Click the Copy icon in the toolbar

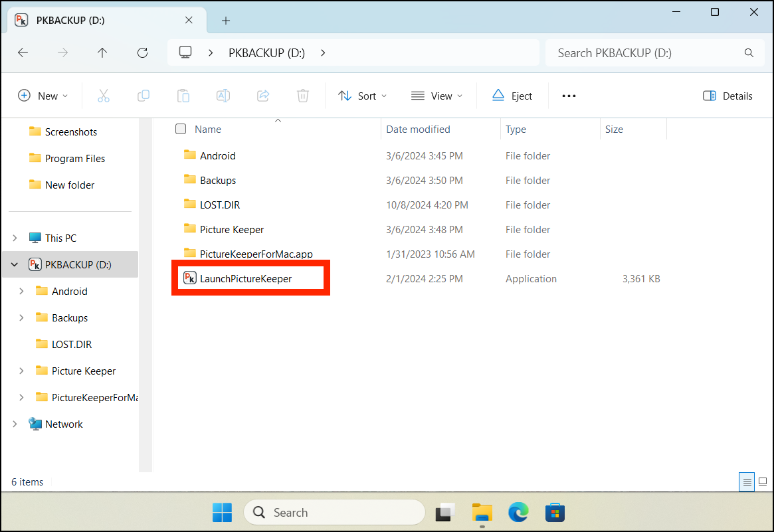click(x=143, y=96)
